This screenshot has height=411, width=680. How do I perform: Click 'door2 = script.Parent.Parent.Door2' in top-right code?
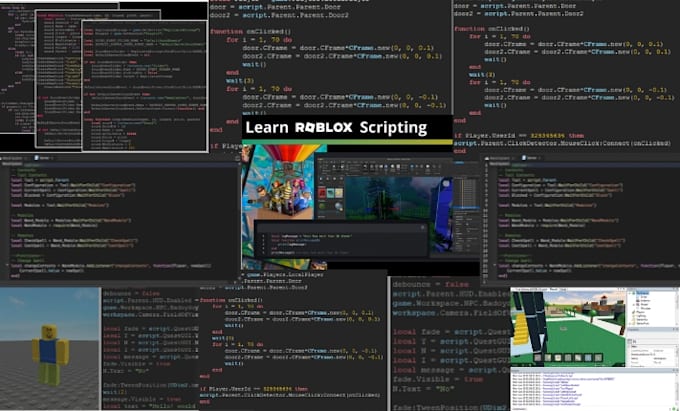click(x=519, y=13)
